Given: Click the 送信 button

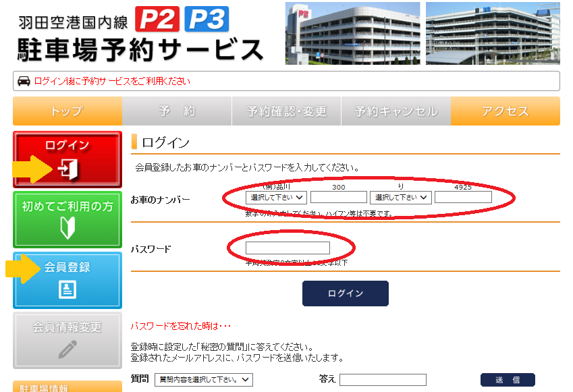Looking at the screenshot, I should click(508, 380).
